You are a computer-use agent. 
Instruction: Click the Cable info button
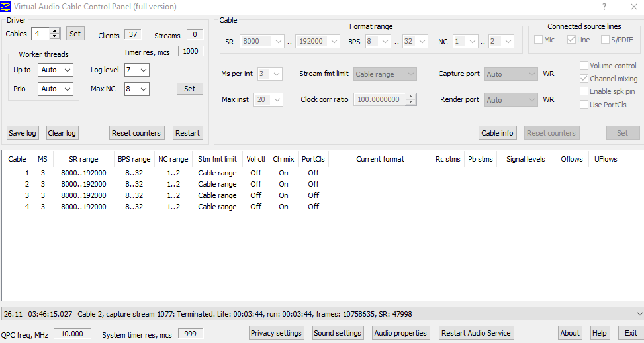point(497,133)
